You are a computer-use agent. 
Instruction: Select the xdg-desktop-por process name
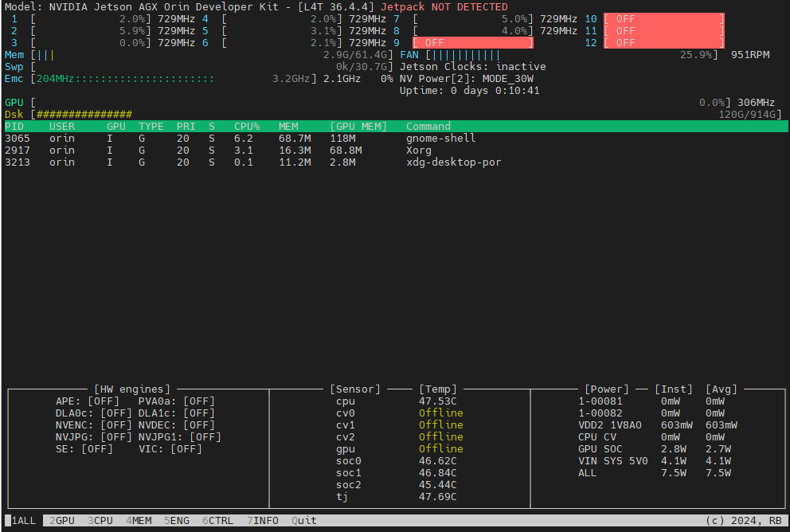click(453, 162)
